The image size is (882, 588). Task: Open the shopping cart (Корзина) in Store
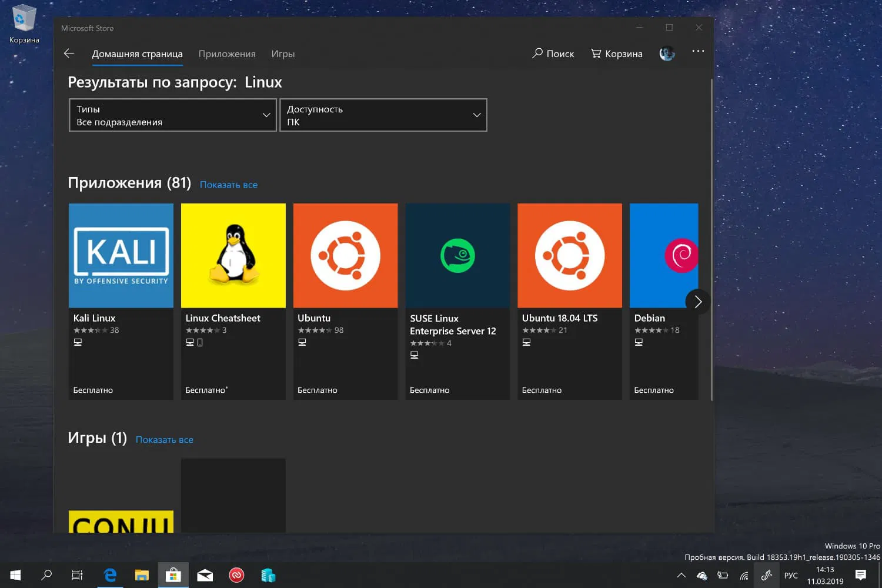(616, 54)
